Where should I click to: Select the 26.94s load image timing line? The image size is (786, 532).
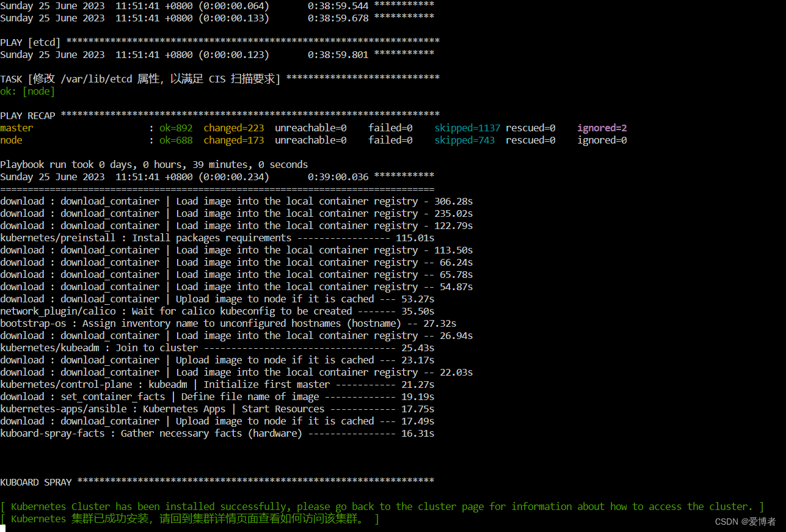coord(236,335)
